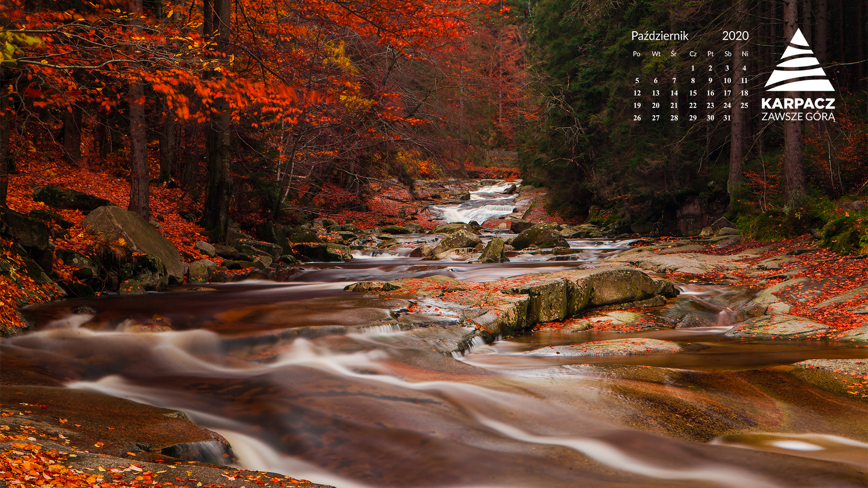868x488 pixels.
Task: Click the 'Wt' weekday header
Action: point(656,54)
